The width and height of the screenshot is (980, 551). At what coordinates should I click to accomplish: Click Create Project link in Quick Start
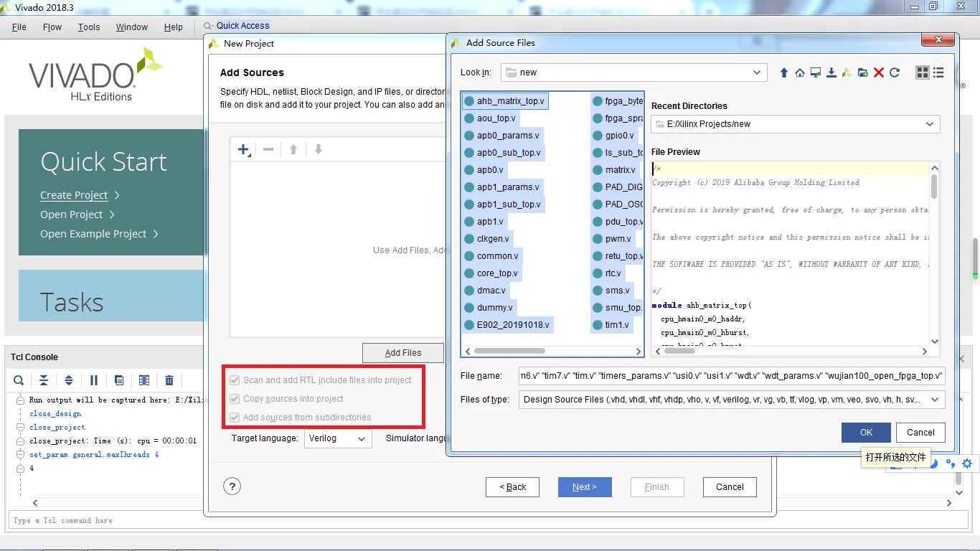[x=74, y=195]
